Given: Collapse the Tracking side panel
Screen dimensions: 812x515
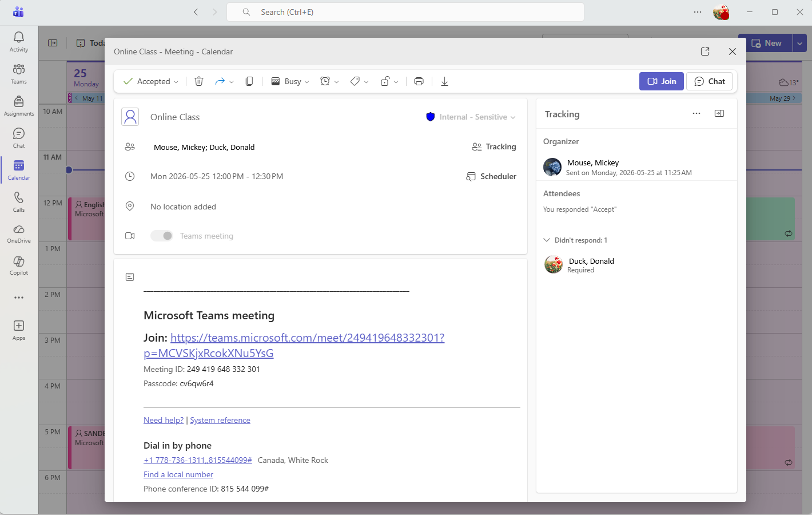Looking at the screenshot, I should click(x=719, y=113).
